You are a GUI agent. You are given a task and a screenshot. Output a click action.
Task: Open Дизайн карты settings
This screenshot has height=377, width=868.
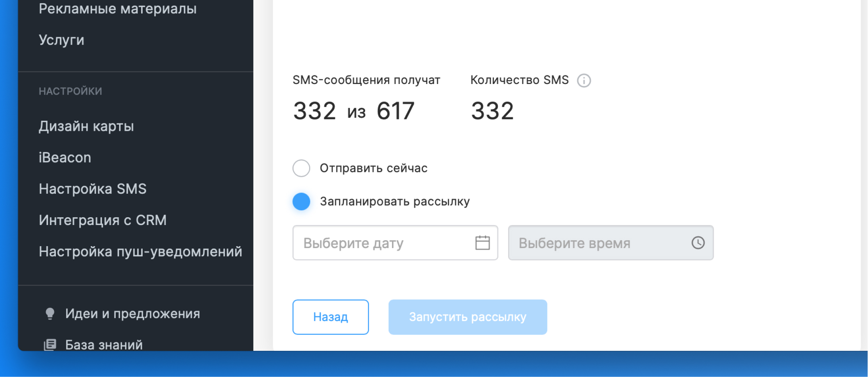[86, 126]
